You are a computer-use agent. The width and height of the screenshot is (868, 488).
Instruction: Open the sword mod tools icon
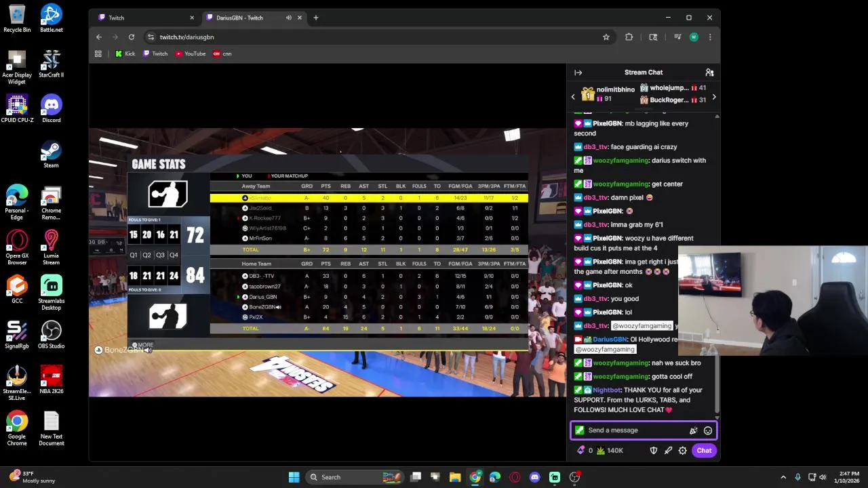[668, 451]
